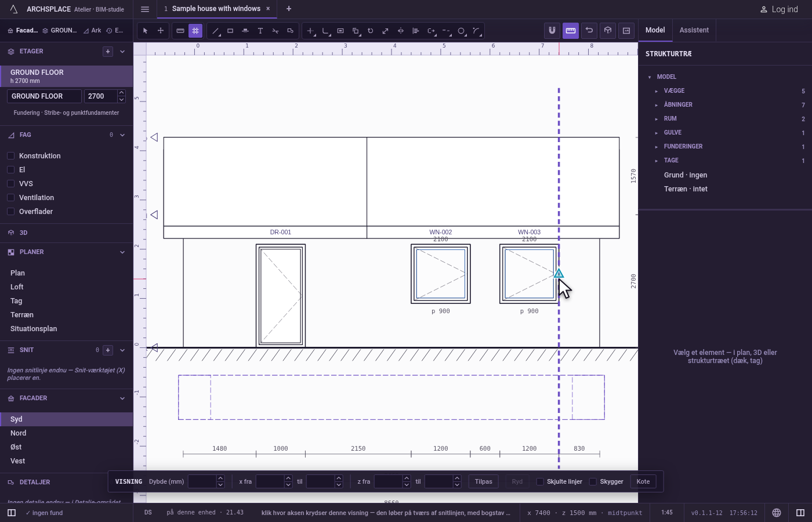Enable the Ventilation checkbox
This screenshot has height=522, width=812.
pyautogui.click(x=10, y=198)
